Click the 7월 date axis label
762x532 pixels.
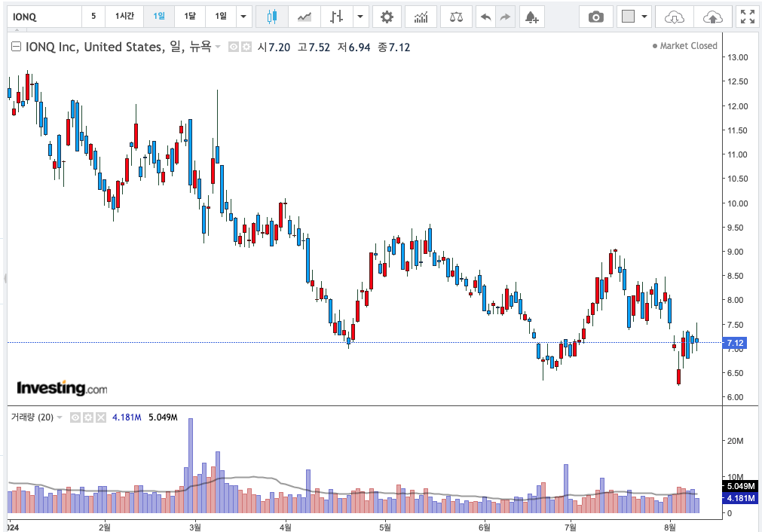coord(571,527)
